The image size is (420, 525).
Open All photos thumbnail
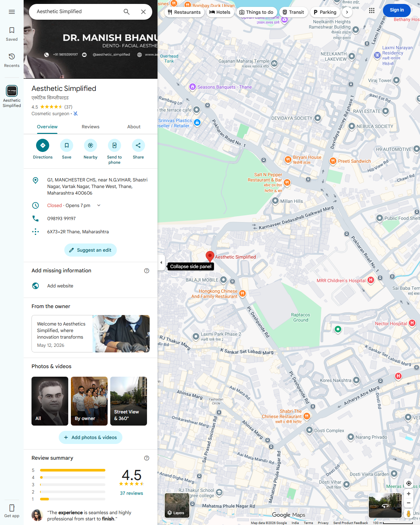50,401
